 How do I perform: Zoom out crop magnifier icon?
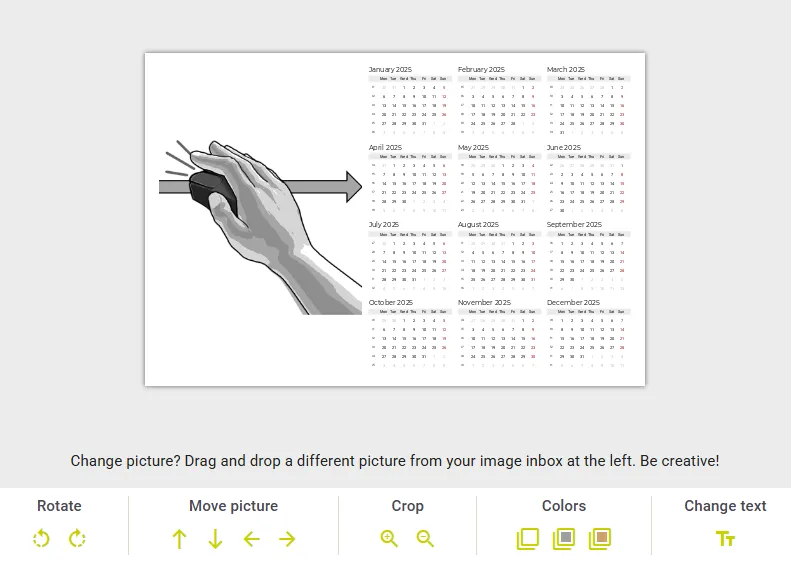pyautogui.click(x=425, y=538)
